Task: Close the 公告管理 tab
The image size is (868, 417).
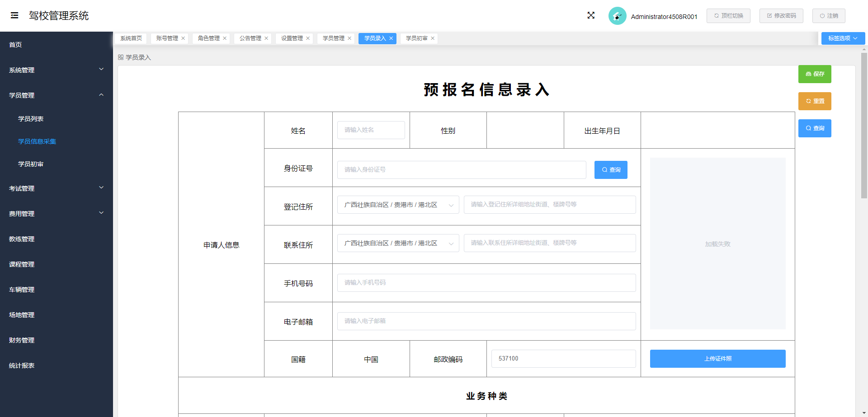Action: click(x=266, y=38)
